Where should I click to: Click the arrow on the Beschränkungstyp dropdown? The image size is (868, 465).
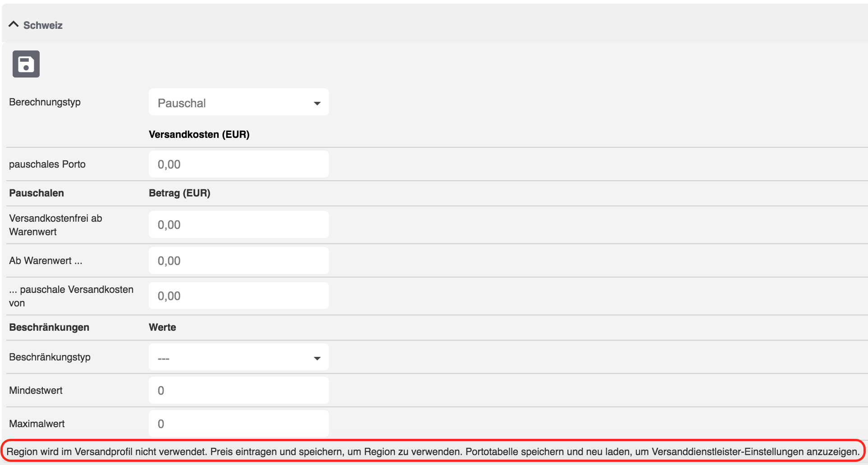(317, 358)
